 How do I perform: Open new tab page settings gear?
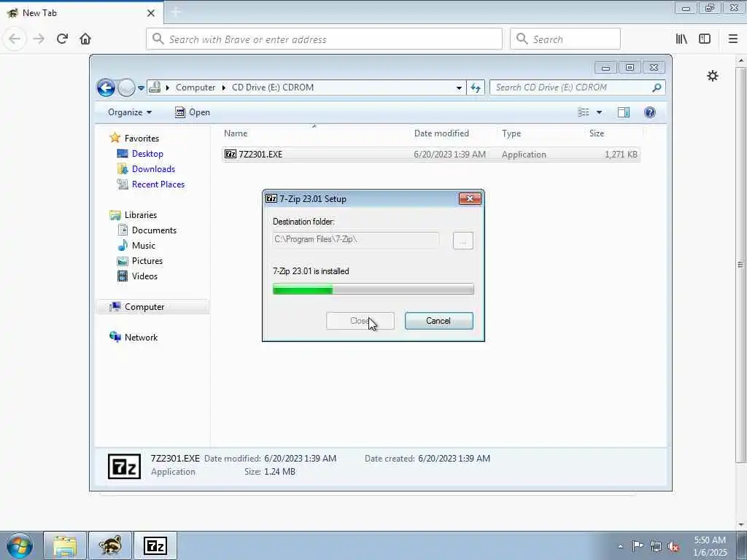(x=712, y=76)
